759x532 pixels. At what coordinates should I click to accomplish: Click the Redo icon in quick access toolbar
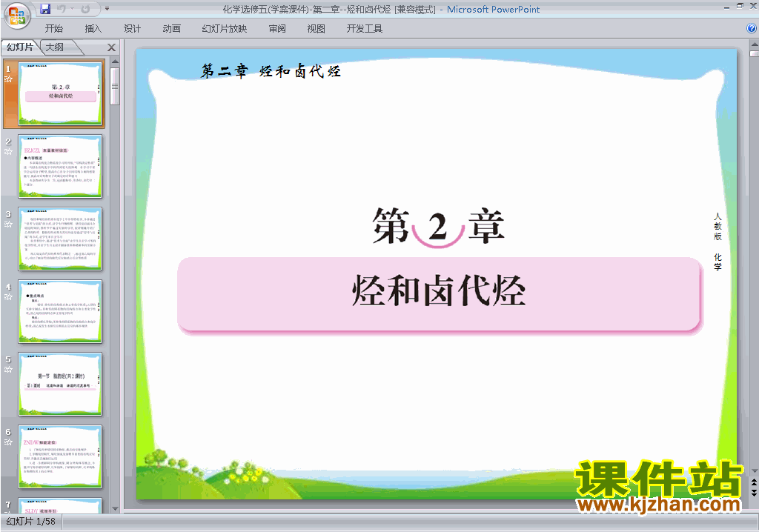click(86, 9)
